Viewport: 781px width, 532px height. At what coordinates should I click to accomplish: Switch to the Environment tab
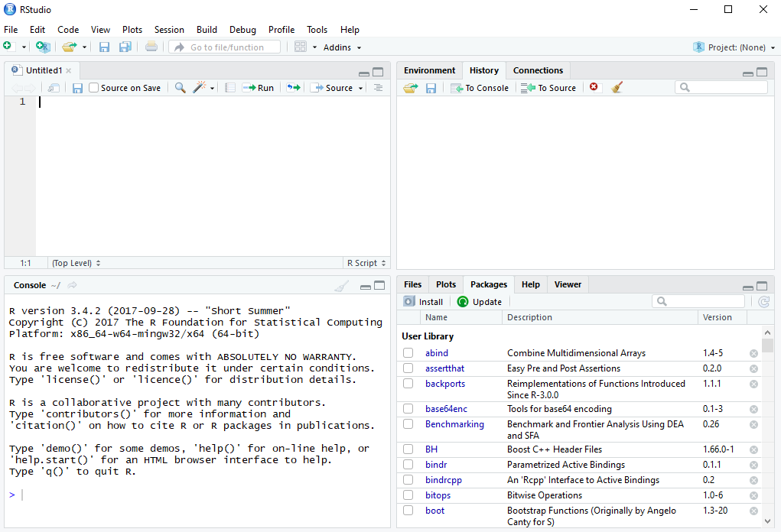click(429, 70)
